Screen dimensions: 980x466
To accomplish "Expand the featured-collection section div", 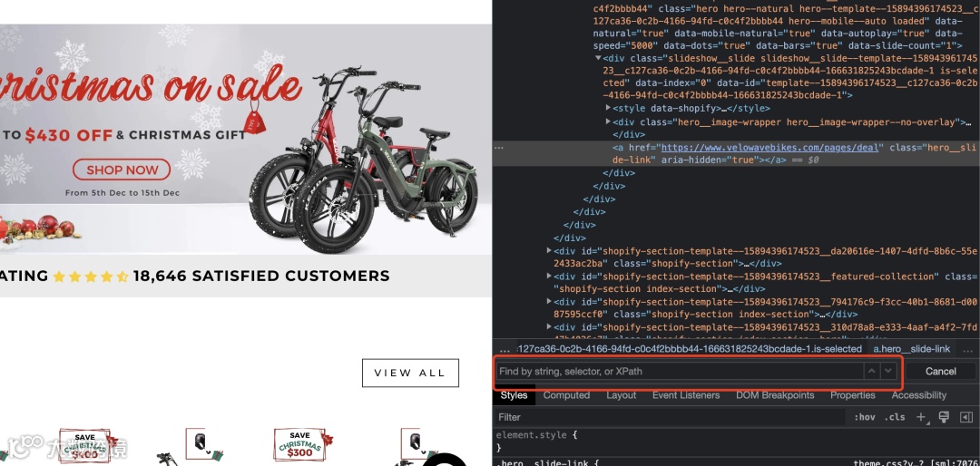I will 549,277.
